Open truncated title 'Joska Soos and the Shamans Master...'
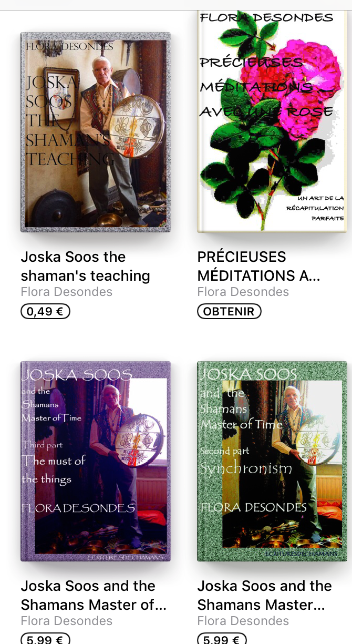The image size is (352, 644). coord(265,595)
